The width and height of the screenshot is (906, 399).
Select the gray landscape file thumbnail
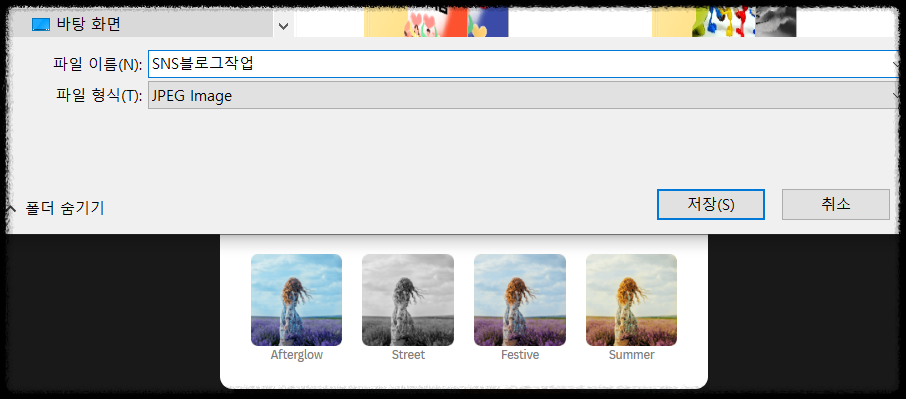click(775, 22)
